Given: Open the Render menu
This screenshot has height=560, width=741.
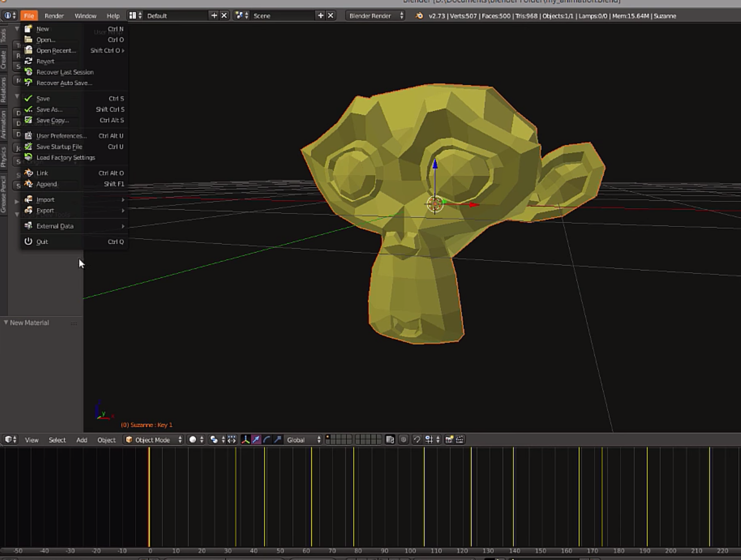Looking at the screenshot, I should click(54, 16).
